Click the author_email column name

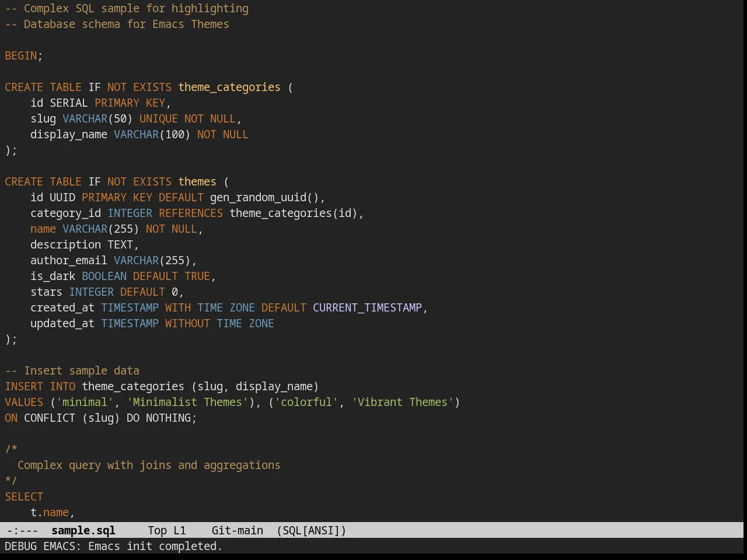click(x=69, y=260)
